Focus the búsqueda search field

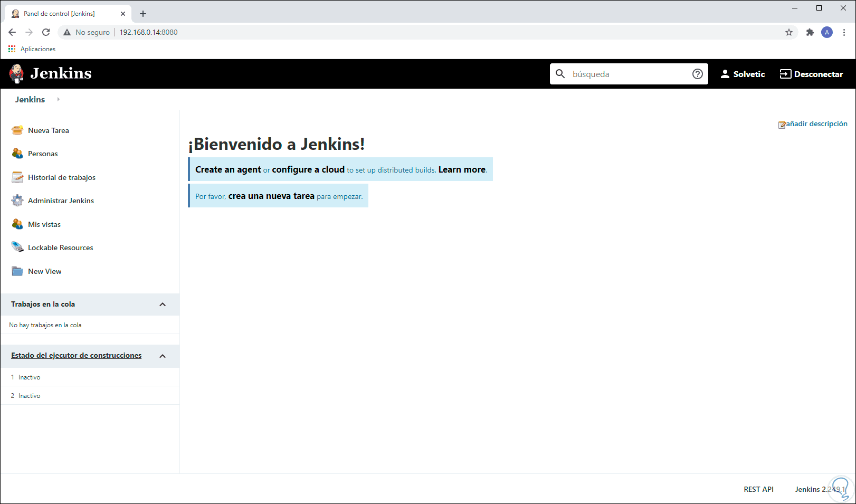pyautogui.click(x=628, y=74)
